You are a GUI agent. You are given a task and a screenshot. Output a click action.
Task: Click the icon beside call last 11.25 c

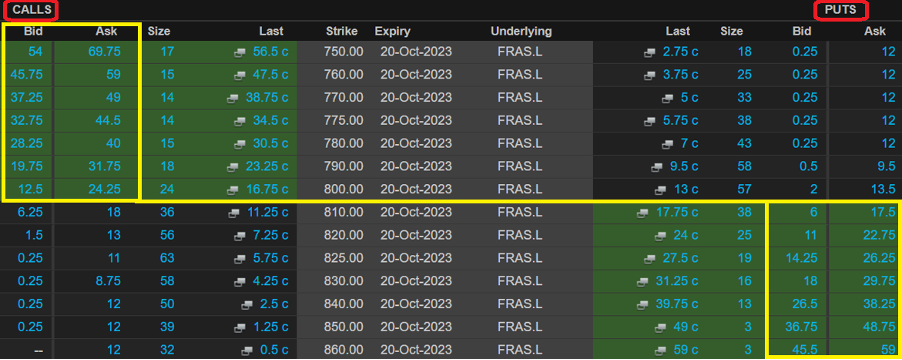(x=234, y=213)
